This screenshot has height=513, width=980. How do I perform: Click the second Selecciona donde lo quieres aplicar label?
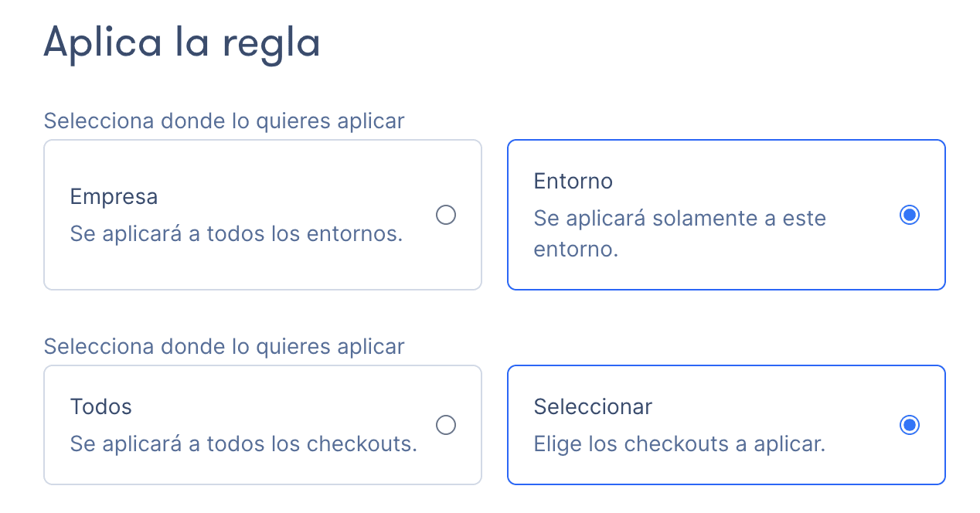click(224, 346)
